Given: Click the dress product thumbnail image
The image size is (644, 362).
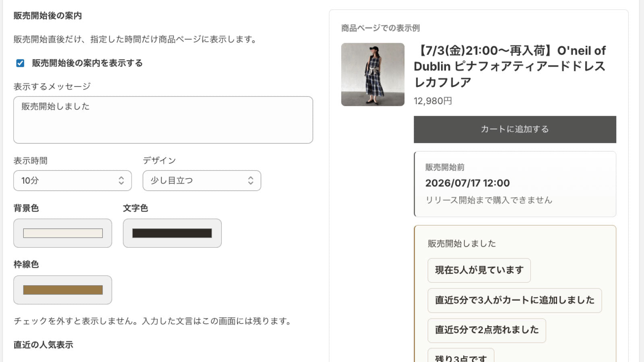Looking at the screenshot, I should tap(373, 74).
